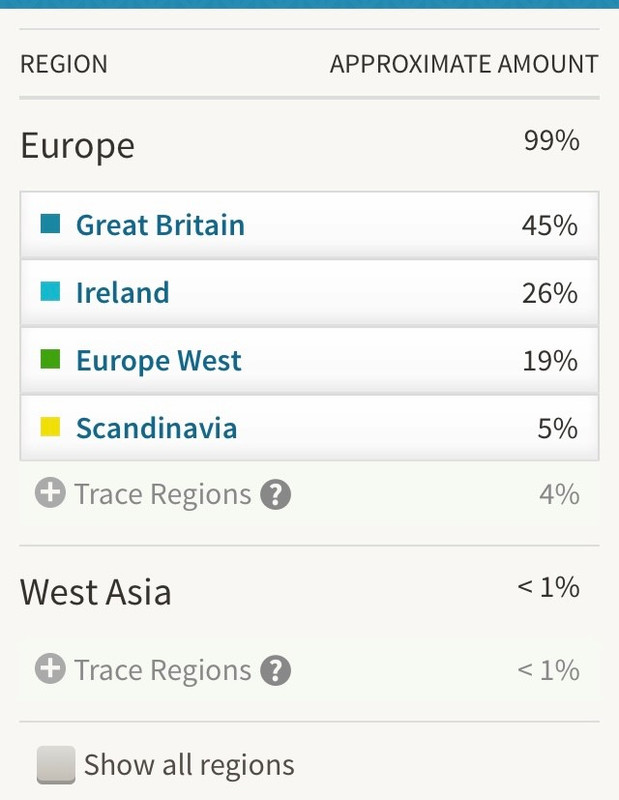Click the Show all regions label
This screenshot has width=619, height=800.
[x=189, y=765]
